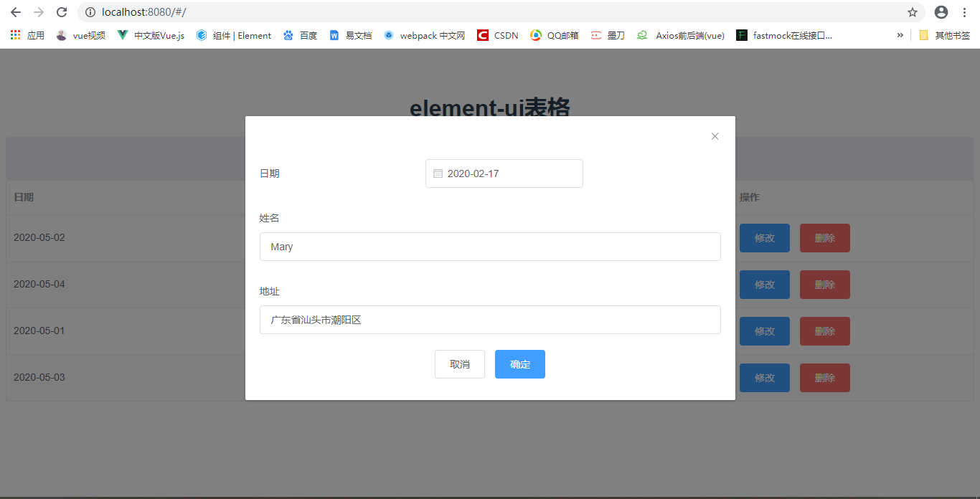This screenshot has height=499, width=980.
Task: Click the name field containing Mary
Action: [x=490, y=246]
